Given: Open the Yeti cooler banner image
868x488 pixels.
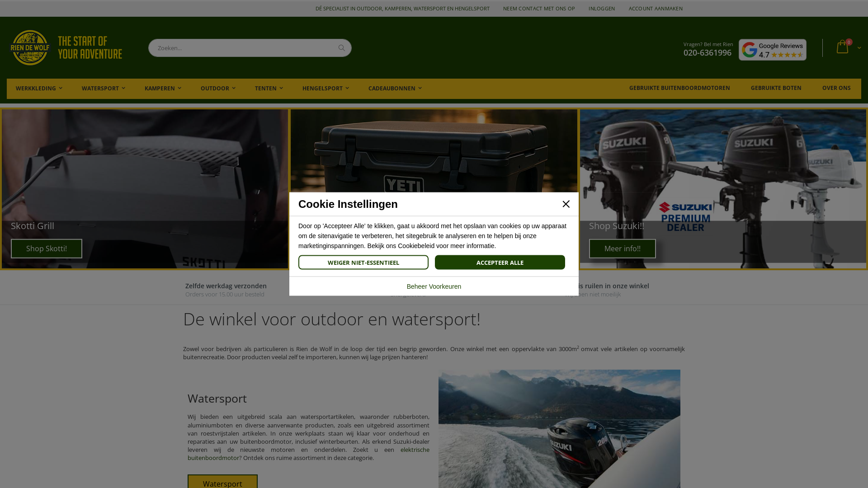Looking at the screenshot, I should [x=434, y=151].
